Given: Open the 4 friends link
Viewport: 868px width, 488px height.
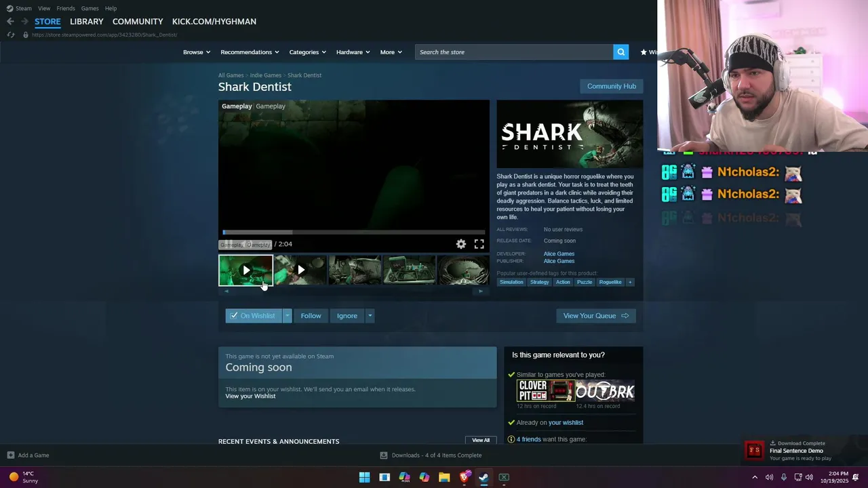Looking at the screenshot, I should 529,439.
